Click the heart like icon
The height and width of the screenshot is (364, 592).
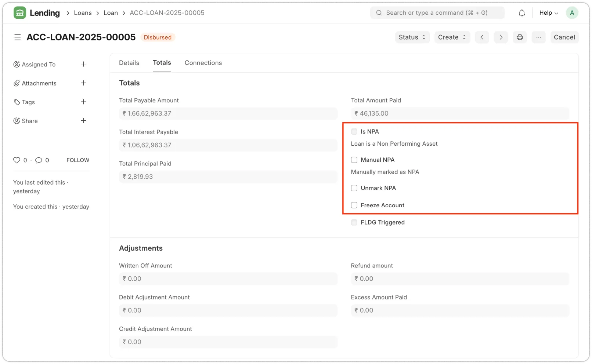[x=17, y=160]
